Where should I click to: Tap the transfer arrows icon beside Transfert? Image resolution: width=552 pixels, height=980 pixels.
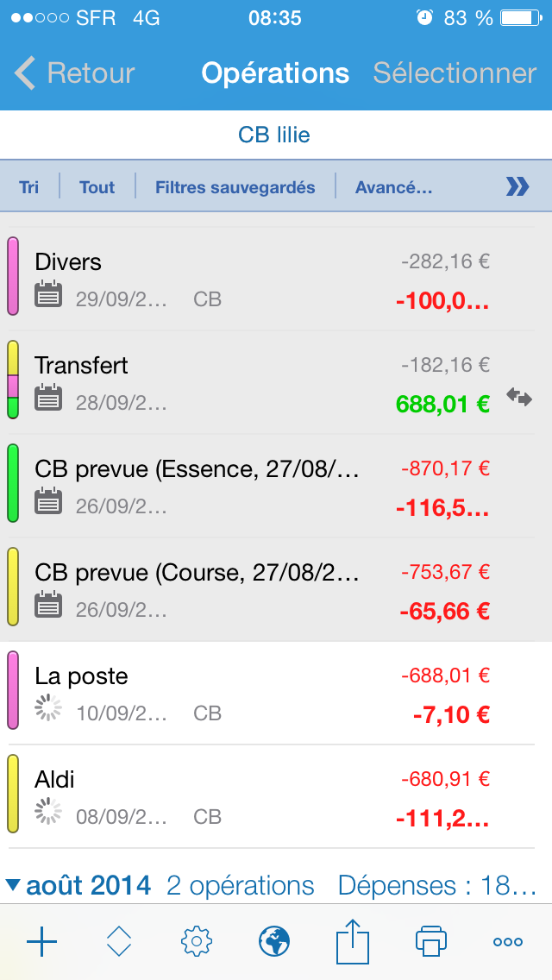[519, 397]
